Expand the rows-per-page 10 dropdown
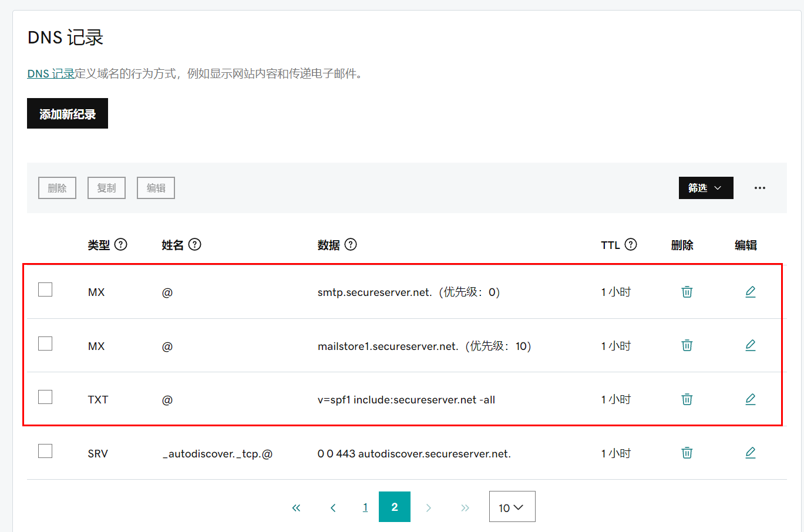The height and width of the screenshot is (532, 804). coord(512,507)
